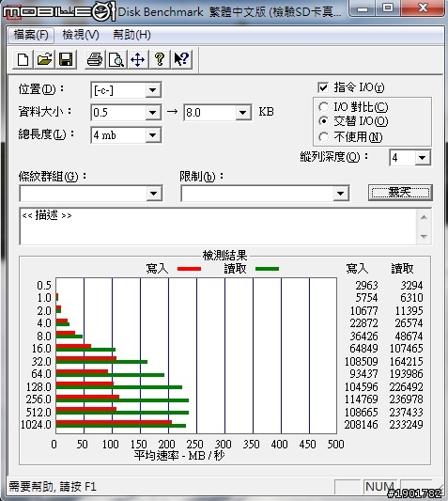Open the 檔案(F) menu
This screenshot has width=448, height=501.
31,35
